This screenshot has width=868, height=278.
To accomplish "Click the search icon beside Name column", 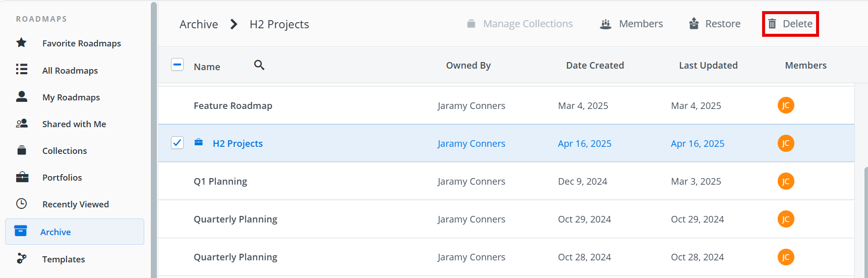I will [x=259, y=65].
